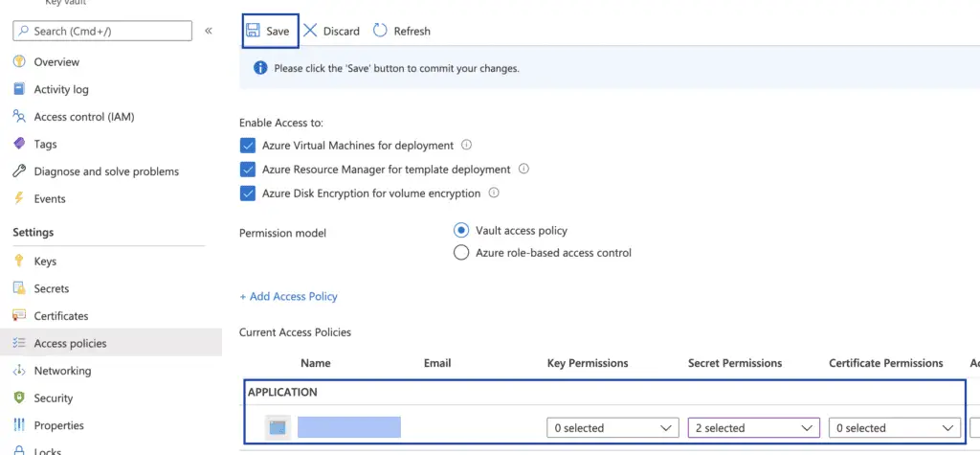This screenshot has height=455, width=980.
Task: Click the magnifier icon in search box
Action: pyautogui.click(x=24, y=31)
